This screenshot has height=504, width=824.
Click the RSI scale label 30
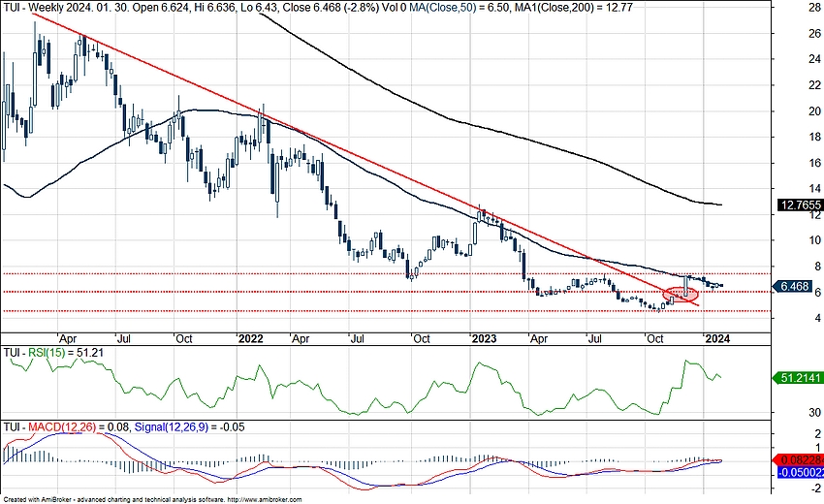(815, 413)
